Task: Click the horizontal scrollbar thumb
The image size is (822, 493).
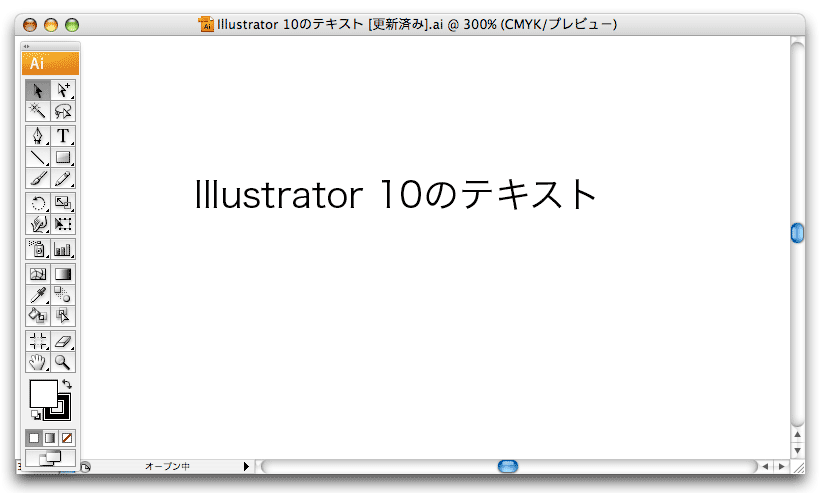Action: click(x=507, y=466)
